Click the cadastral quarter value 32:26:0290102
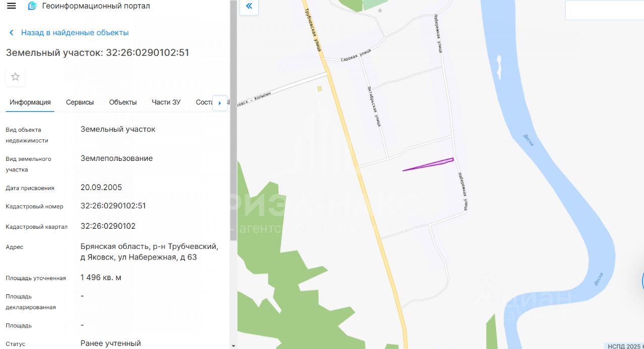 [108, 226]
